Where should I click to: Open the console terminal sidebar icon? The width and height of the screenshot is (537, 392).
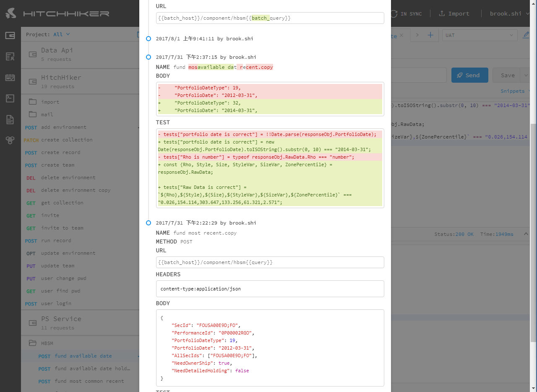pyautogui.click(x=10, y=99)
